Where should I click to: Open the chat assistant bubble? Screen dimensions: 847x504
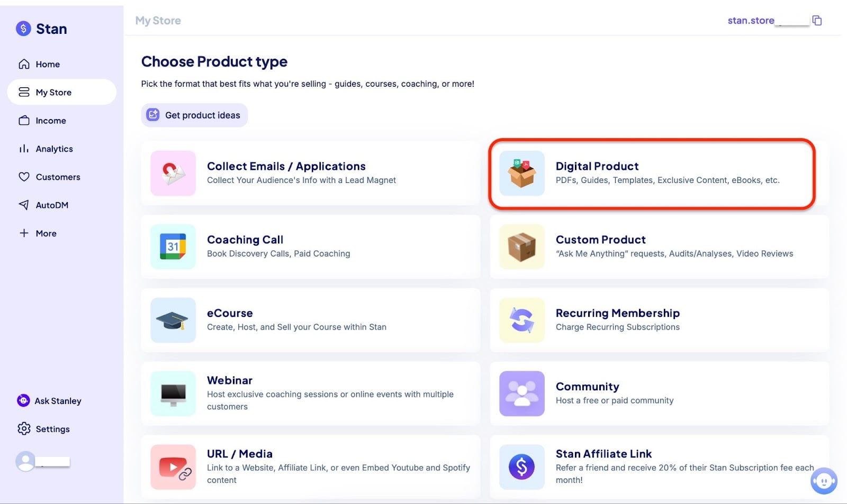pyautogui.click(x=824, y=481)
